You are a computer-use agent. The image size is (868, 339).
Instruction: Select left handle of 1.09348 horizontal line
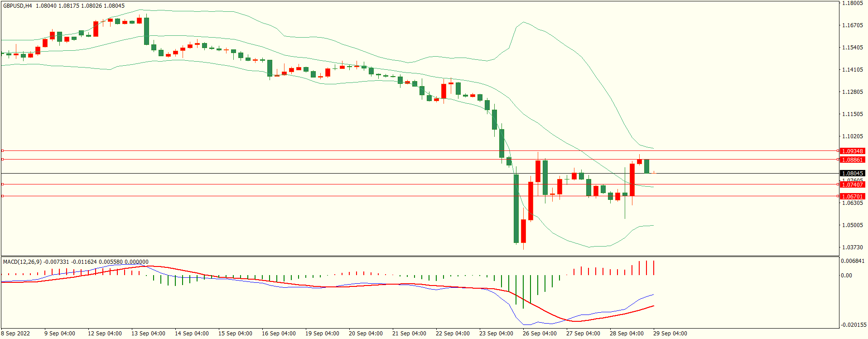point(2,150)
